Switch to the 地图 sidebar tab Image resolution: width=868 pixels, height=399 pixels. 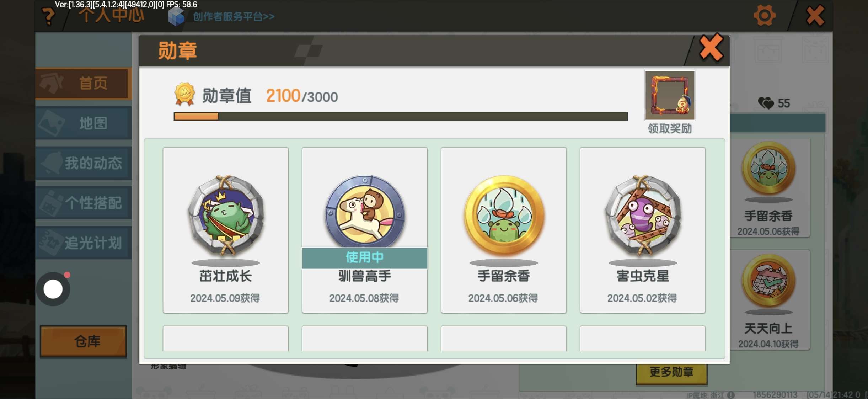click(84, 123)
